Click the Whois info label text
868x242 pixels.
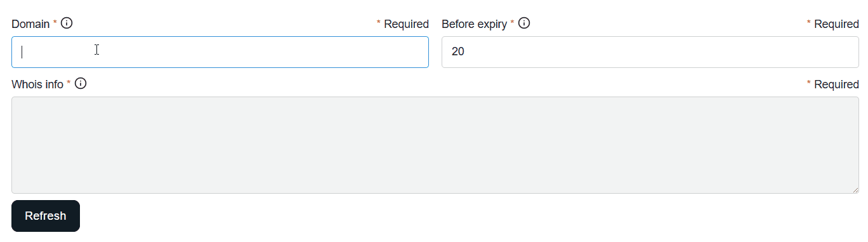point(37,84)
